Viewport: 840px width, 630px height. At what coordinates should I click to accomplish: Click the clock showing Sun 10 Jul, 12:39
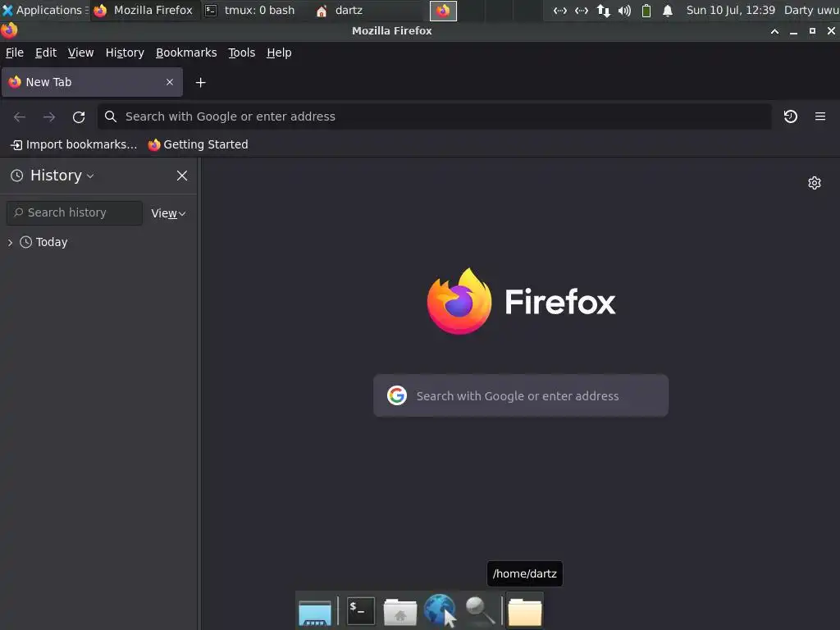(x=731, y=10)
